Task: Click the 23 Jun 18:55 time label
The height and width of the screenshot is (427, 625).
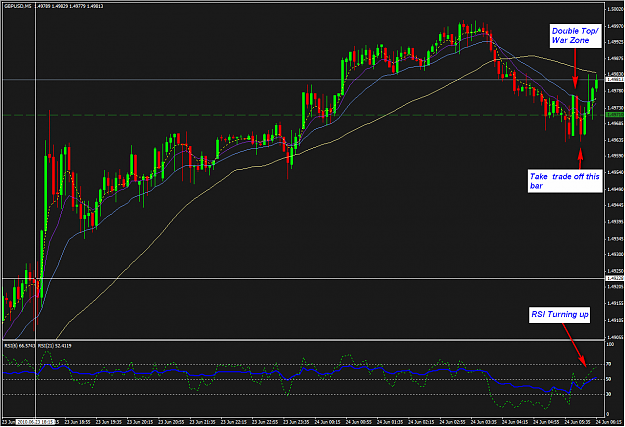Action: point(77,422)
